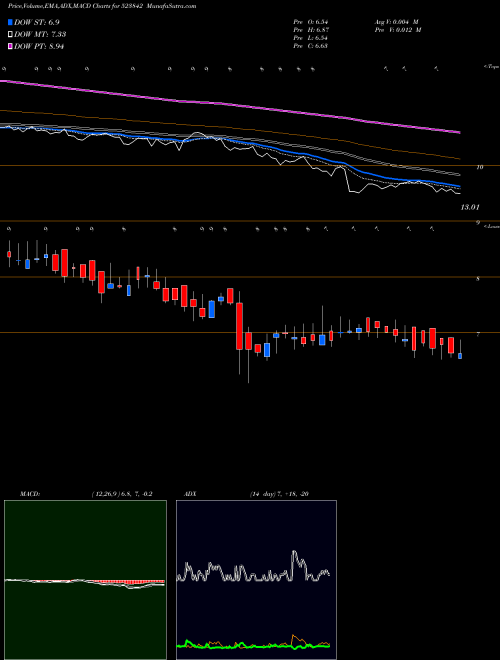Click the '7' price axis label
500x660 pixels.
[478, 334]
